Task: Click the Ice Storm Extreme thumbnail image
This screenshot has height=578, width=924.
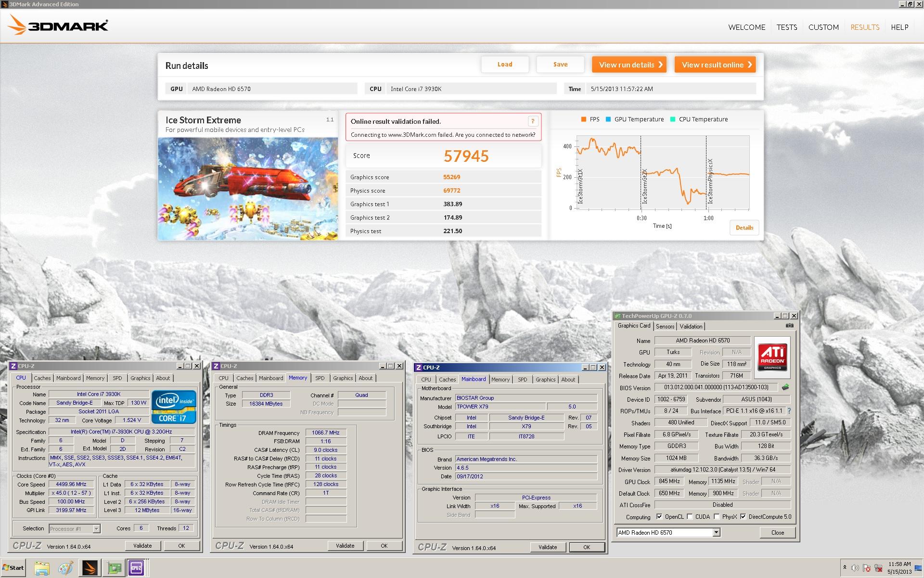Action: 248,188
